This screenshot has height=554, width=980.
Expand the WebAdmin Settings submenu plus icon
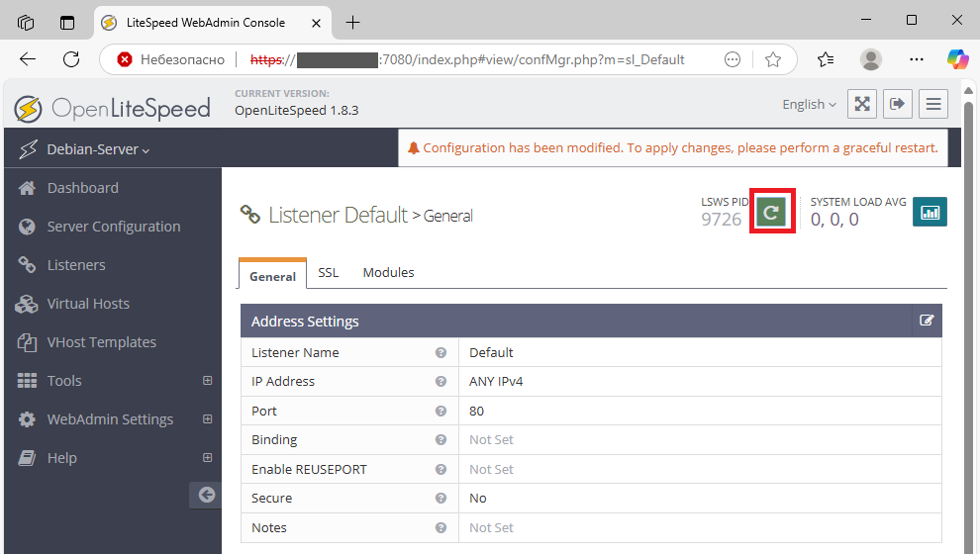[x=208, y=419]
